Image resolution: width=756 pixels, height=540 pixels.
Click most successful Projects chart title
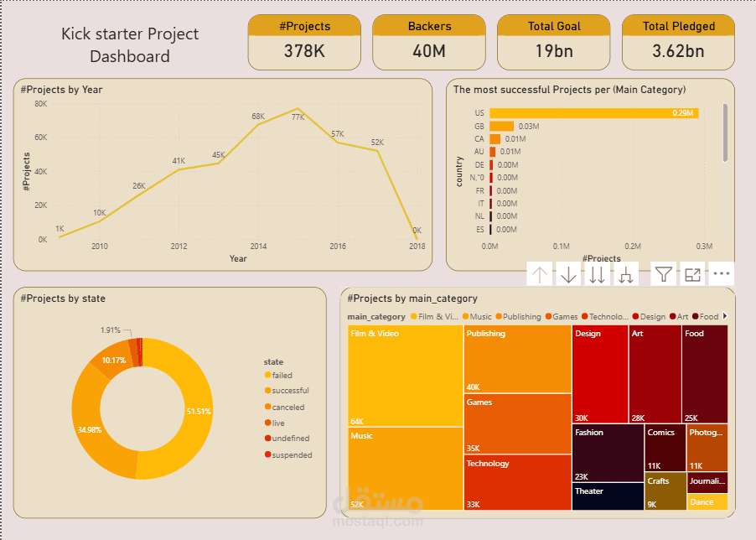click(569, 90)
